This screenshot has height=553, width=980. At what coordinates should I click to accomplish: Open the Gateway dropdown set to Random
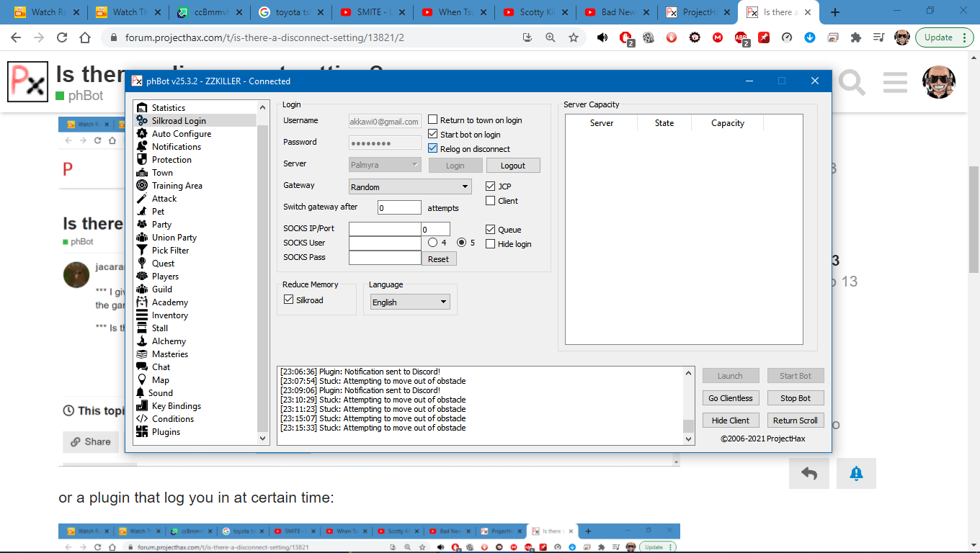pyautogui.click(x=409, y=187)
